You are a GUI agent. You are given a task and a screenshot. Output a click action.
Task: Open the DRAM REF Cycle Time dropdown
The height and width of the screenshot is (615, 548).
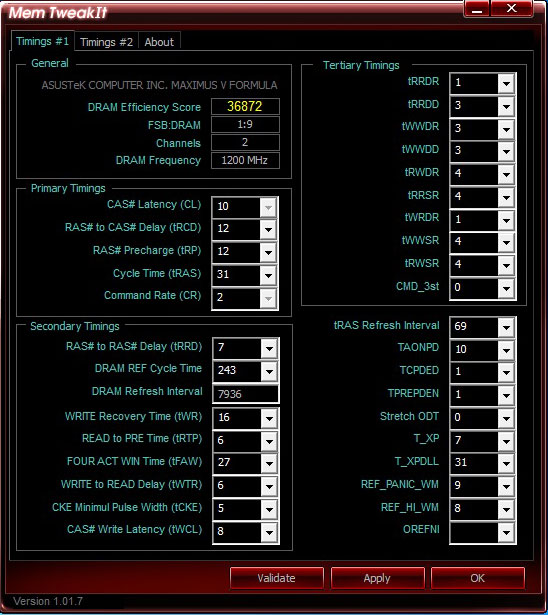coord(269,371)
